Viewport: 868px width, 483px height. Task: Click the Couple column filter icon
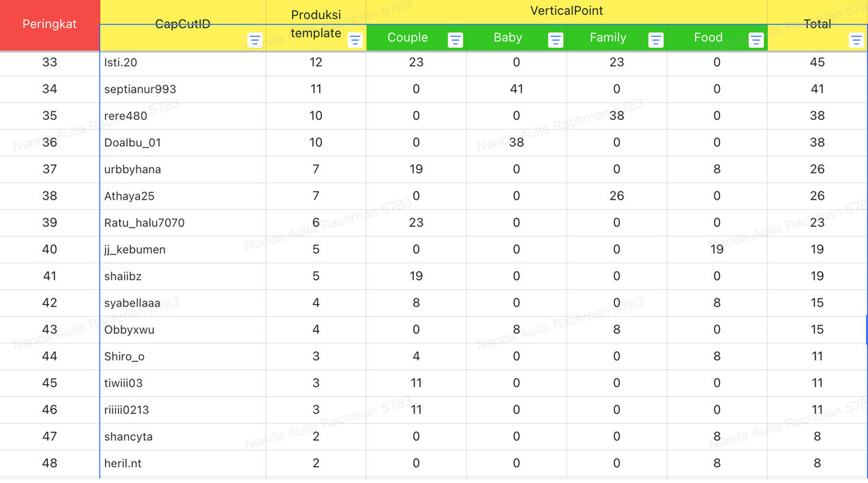coord(455,40)
